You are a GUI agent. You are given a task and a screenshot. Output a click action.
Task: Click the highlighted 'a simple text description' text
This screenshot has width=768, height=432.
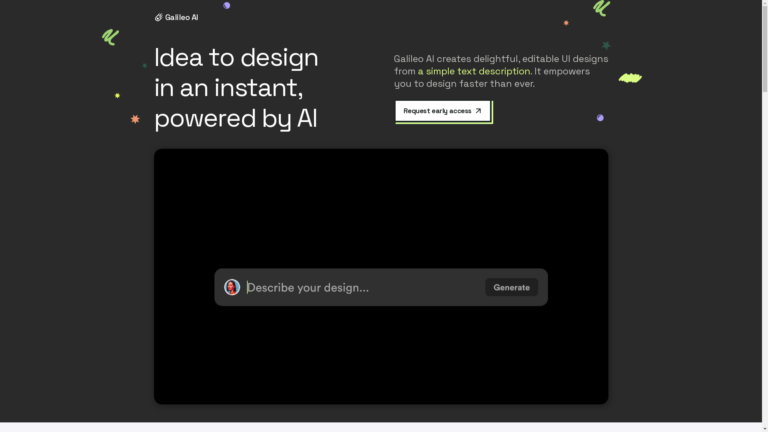474,71
